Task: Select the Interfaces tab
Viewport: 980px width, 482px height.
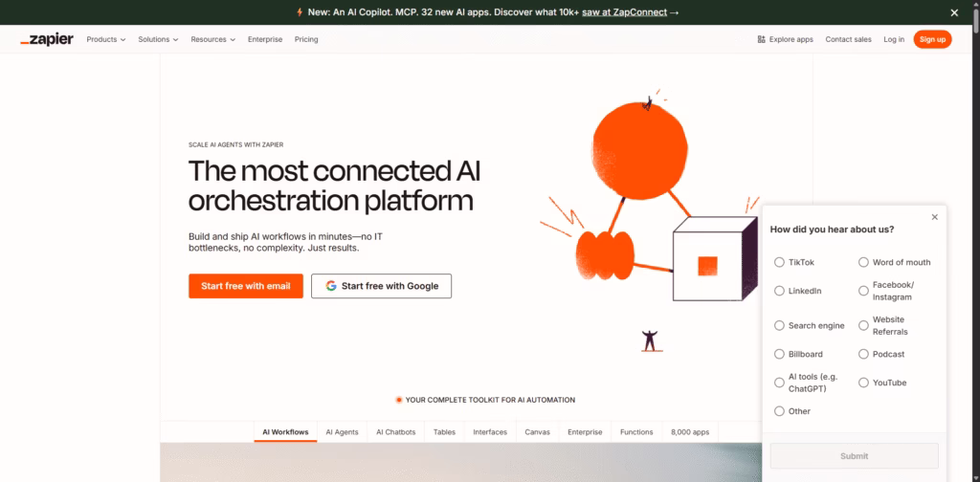Action: click(490, 432)
